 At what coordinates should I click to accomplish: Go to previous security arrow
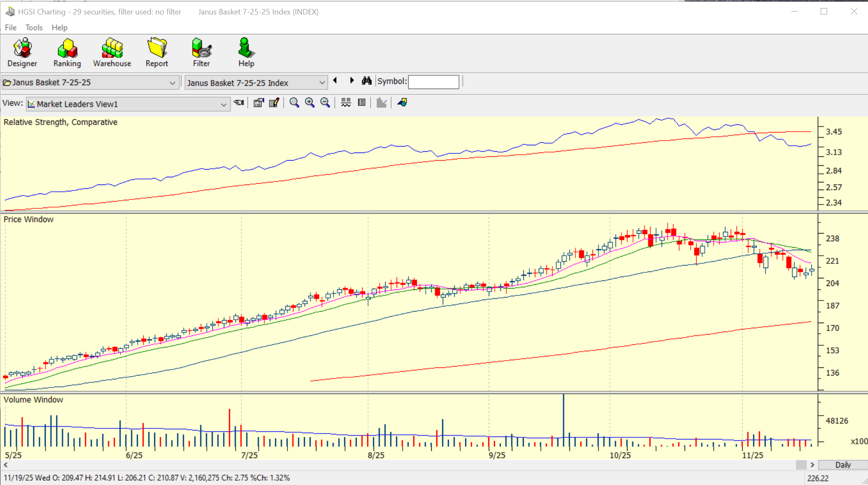(x=335, y=81)
